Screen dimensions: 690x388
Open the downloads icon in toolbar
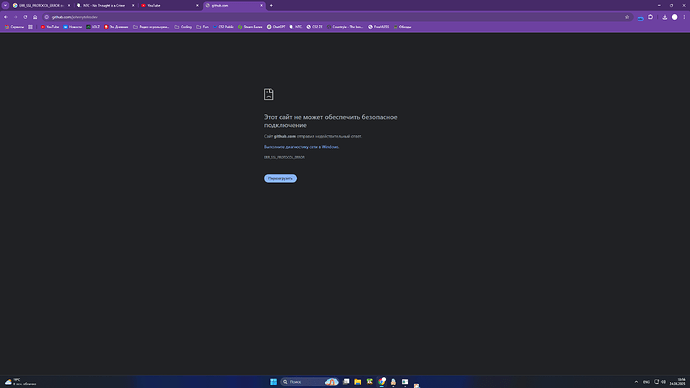[x=664, y=17]
